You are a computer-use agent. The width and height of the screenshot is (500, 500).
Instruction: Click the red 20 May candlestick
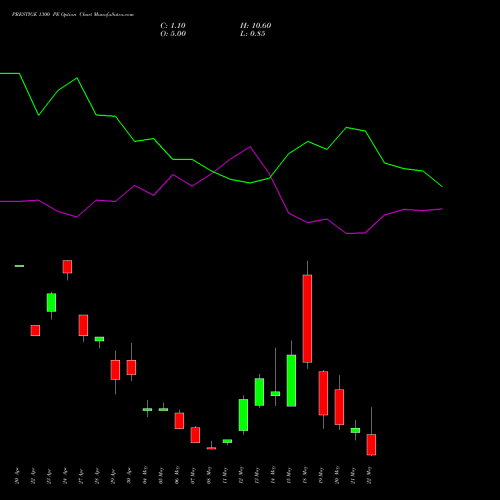point(339,407)
